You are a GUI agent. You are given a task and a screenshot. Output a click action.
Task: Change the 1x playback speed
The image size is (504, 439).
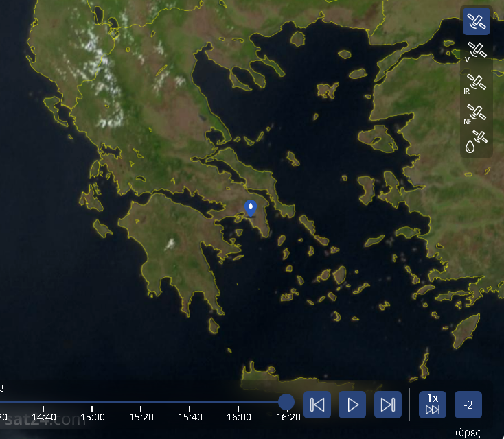pos(433,405)
